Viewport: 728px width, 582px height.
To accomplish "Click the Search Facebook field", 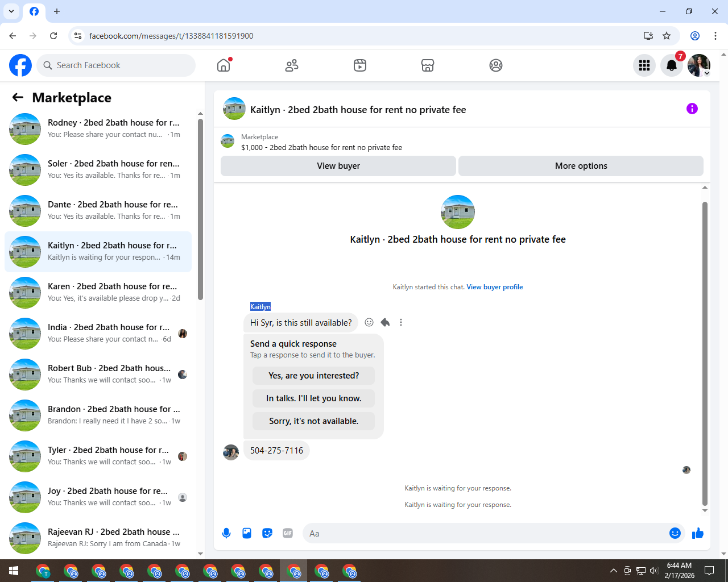I will (116, 65).
